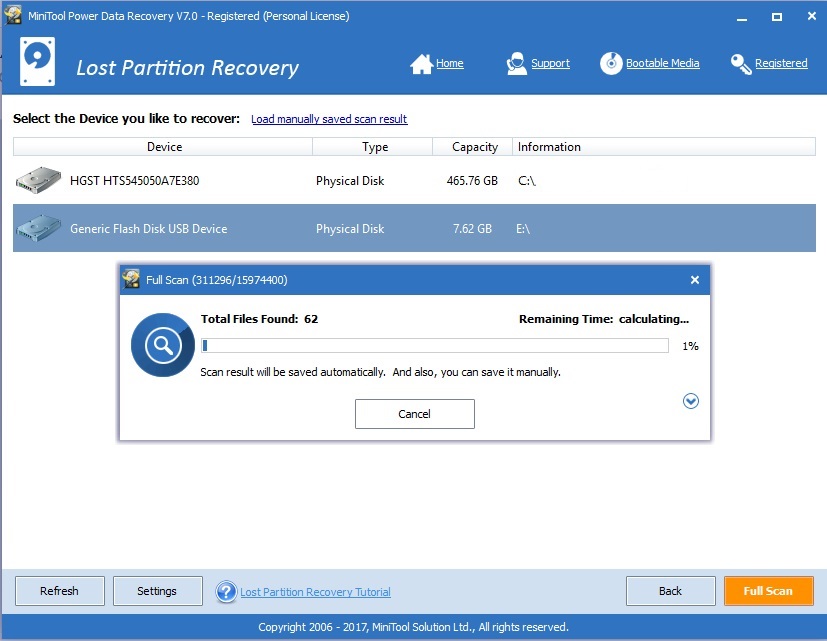Screen dimensions: 827x641
Task: Open Load manually saved scan result link
Action: 329,118
